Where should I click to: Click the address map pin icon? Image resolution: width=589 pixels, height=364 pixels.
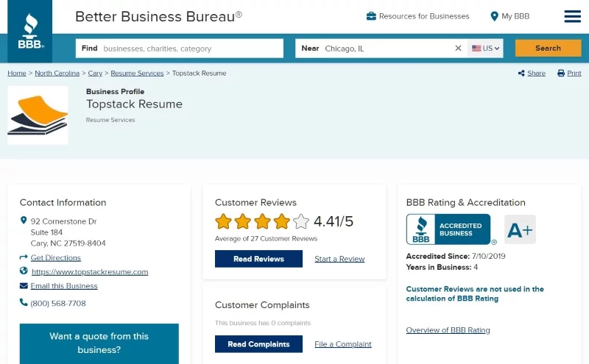click(24, 221)
